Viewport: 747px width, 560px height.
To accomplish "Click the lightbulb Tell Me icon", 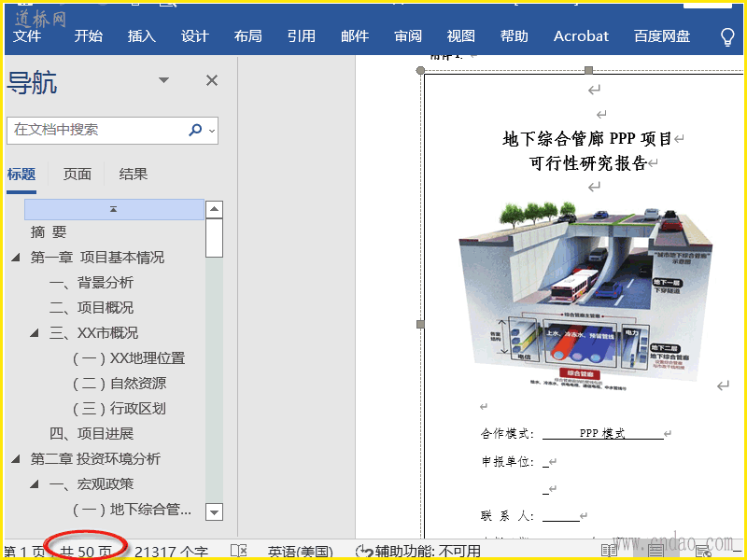I will (x=727, y=36).
